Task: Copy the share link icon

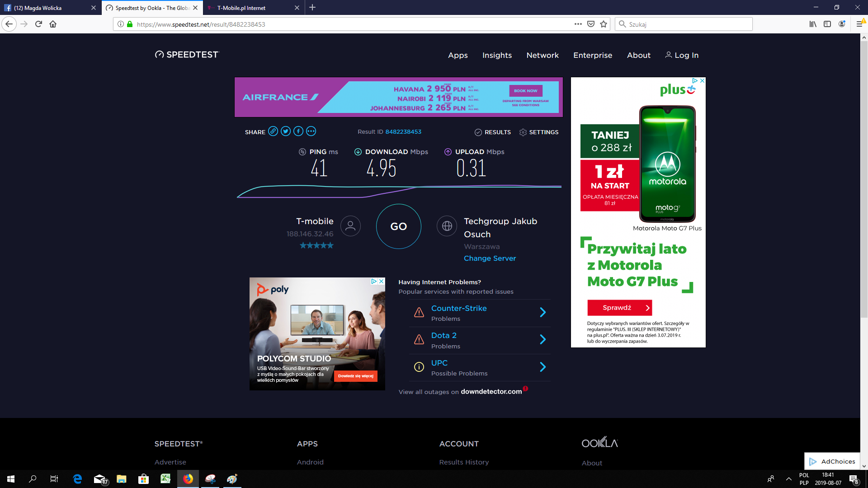Action: pos(273,131)
